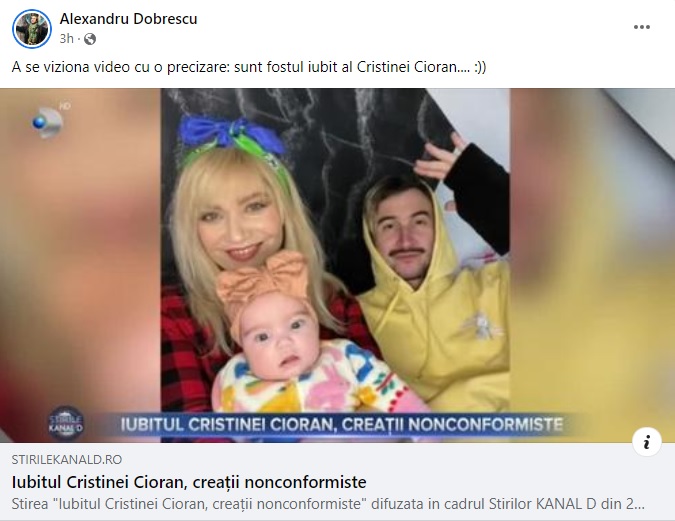
Task: Open the "3h" post timestamp
Action: click(x=66, y=39)
